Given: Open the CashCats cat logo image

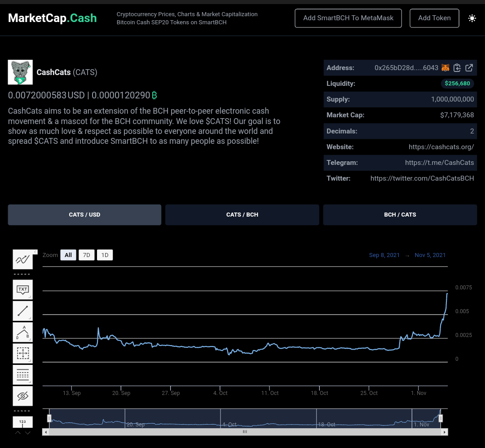Looking at the screenshot, I should (20, 72).
